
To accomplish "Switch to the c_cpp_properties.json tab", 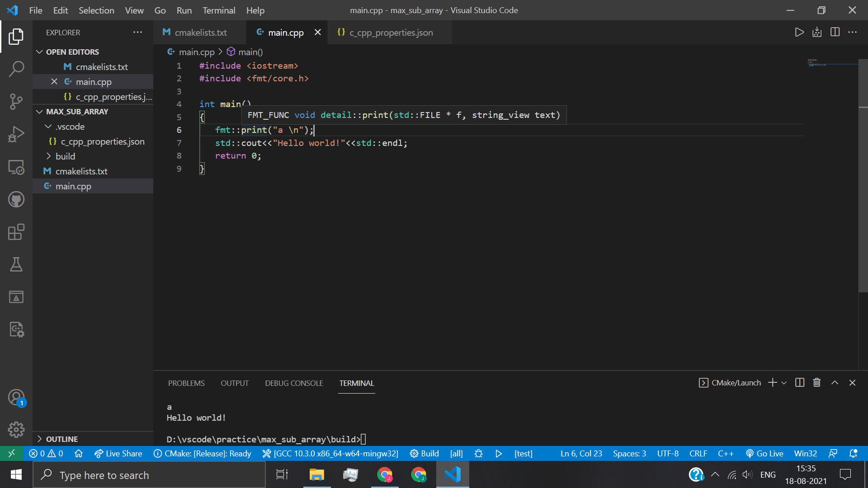I will (x=390, y=32).
